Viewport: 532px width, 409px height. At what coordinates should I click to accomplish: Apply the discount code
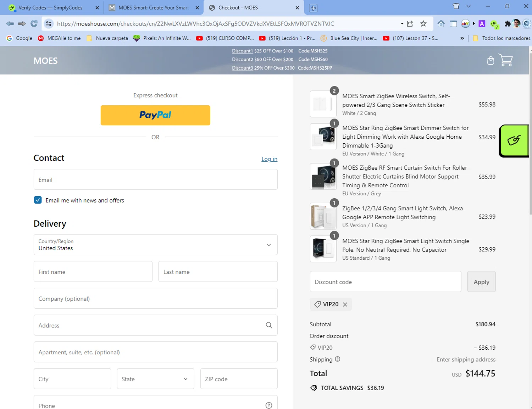click(481, 282)
